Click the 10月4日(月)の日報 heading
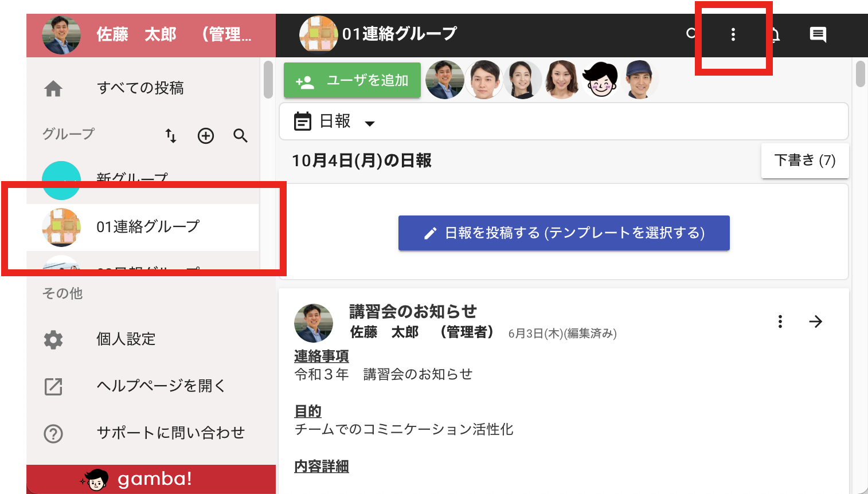868x494 pixels. 362,160
